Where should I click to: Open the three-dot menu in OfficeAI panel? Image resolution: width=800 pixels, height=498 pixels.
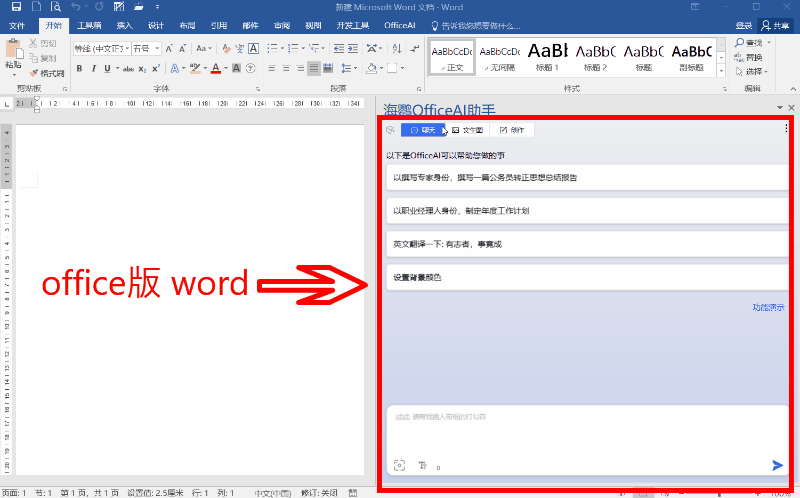[x=786, y=128]
